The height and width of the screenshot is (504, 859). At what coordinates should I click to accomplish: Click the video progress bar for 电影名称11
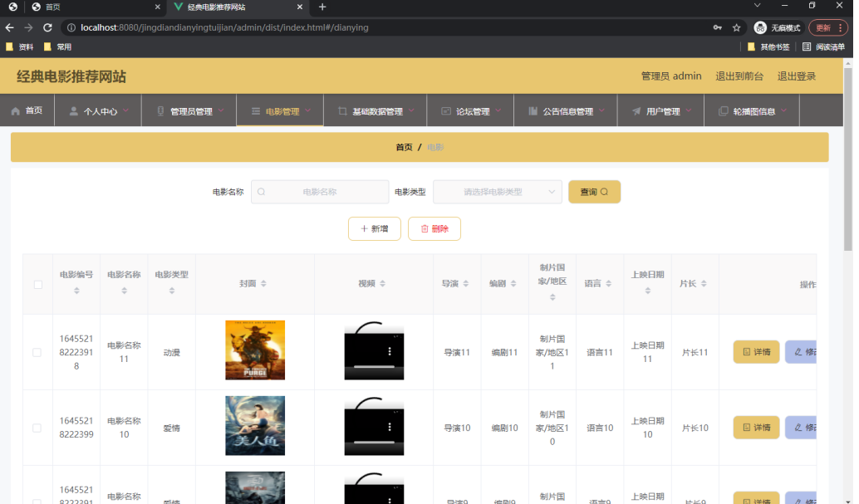374,366
